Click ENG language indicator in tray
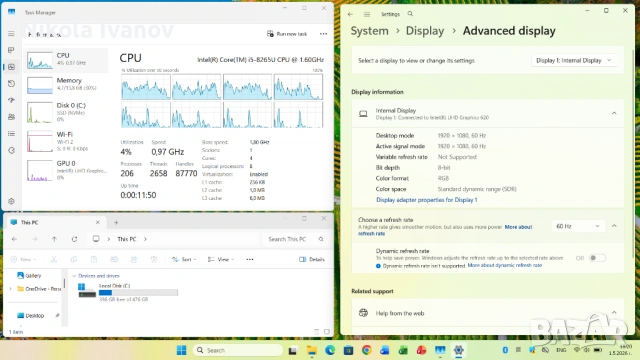 pyautogui.click(x=561, y=350)
